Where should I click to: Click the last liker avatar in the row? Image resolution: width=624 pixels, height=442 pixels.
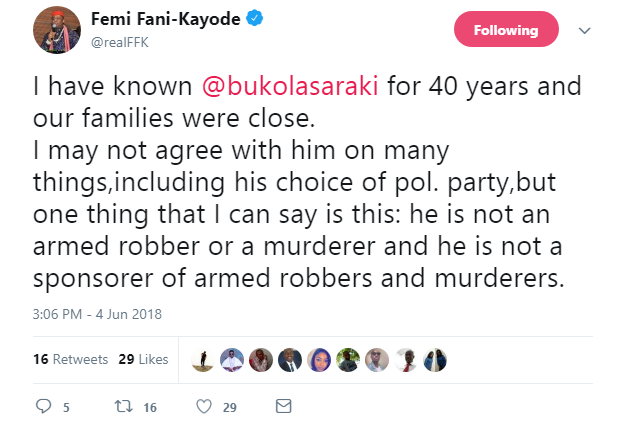(x=436, y=360)
